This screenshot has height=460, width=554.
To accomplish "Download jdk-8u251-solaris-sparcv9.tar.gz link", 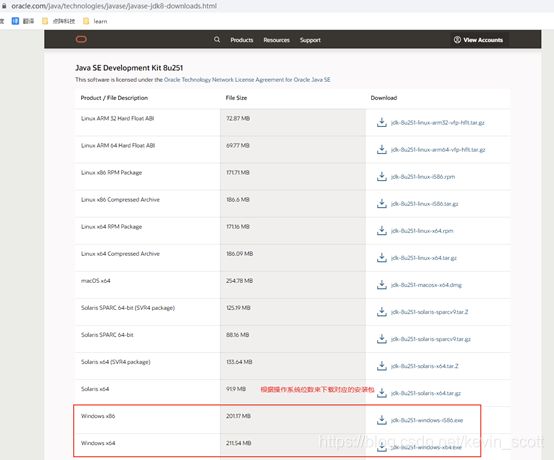I will click(431, 339).
